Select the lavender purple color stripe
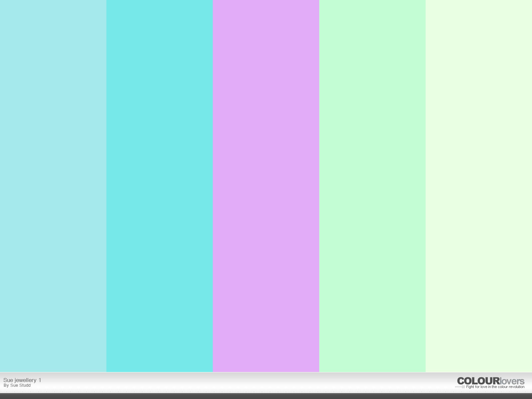The width and height of the screenshot is (532, 399). pyautogui.click(x=266, y=186)
